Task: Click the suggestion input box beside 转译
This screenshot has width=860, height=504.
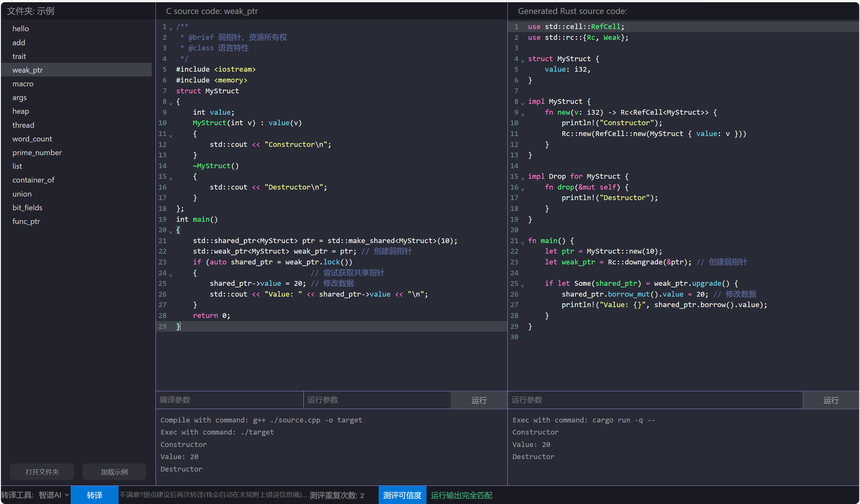Action: tap(214, 495)
